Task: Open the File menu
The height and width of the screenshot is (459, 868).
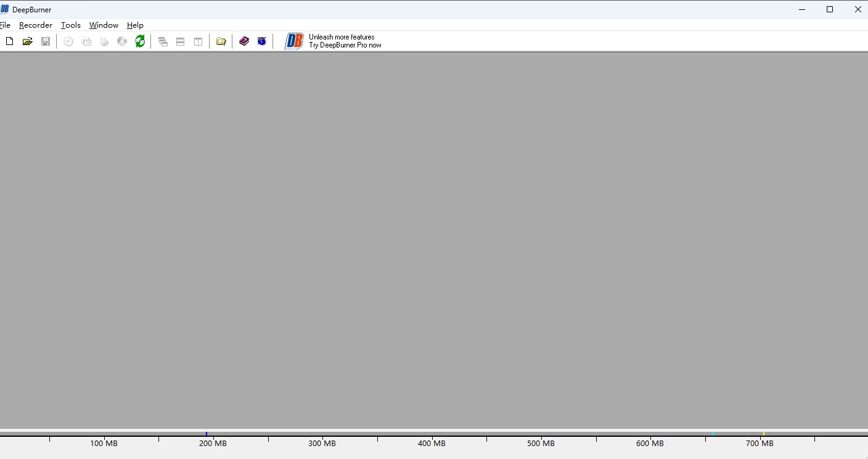Action: coord(5,25)
